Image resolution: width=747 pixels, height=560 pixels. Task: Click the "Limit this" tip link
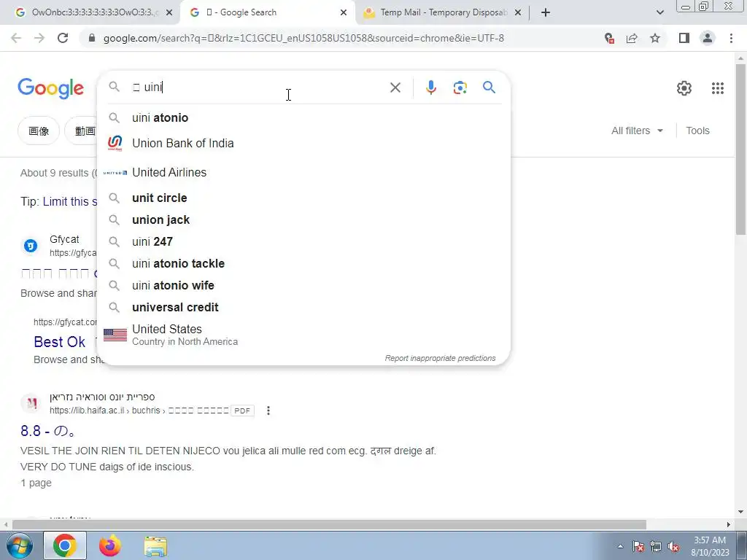click(69, 201)
